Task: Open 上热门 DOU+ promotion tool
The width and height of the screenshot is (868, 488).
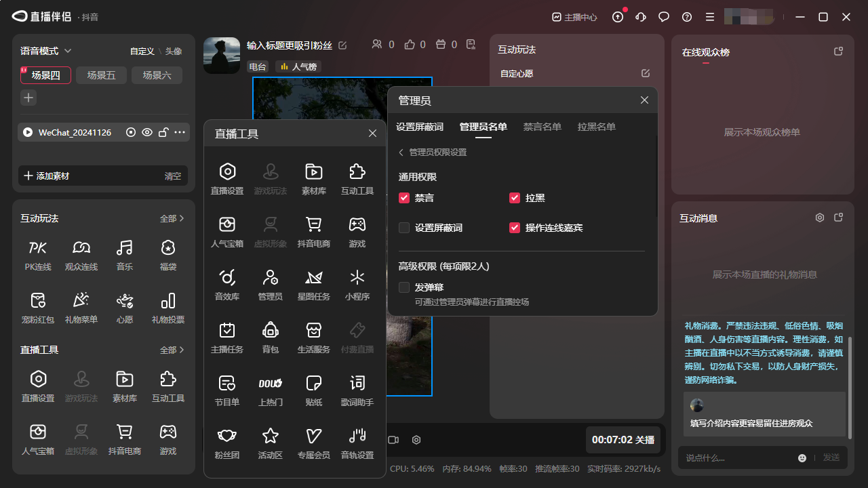Action: [x=271, y=390]
